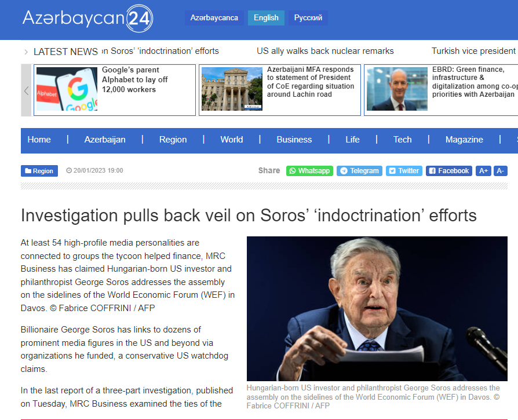Viewport: 518px width, 420px height.
Task: Select the English language button
Action: [x=266, y=18]
